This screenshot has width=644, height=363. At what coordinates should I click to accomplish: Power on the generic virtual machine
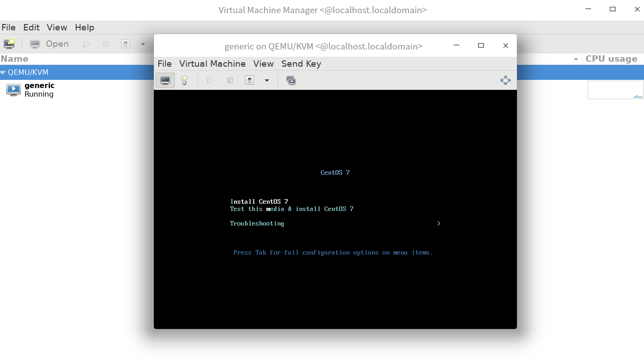point(210,80)
